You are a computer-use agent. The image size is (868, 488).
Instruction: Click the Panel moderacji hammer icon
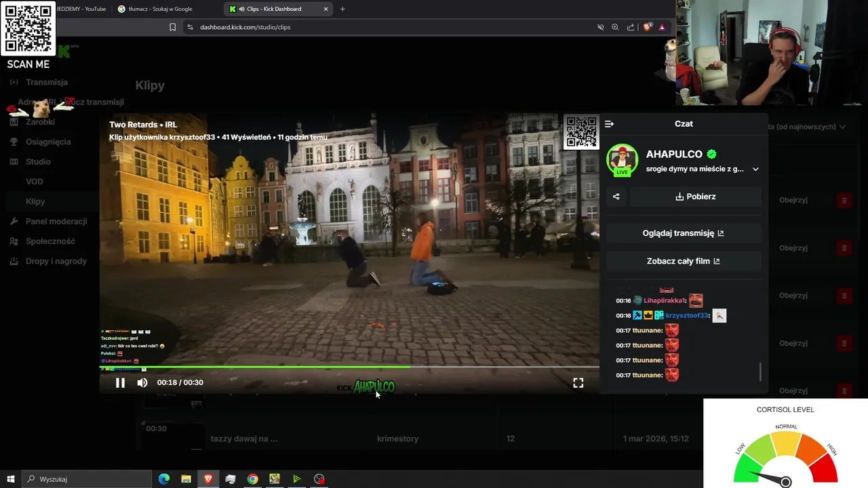pyautogui.click(x=14, y=221)
